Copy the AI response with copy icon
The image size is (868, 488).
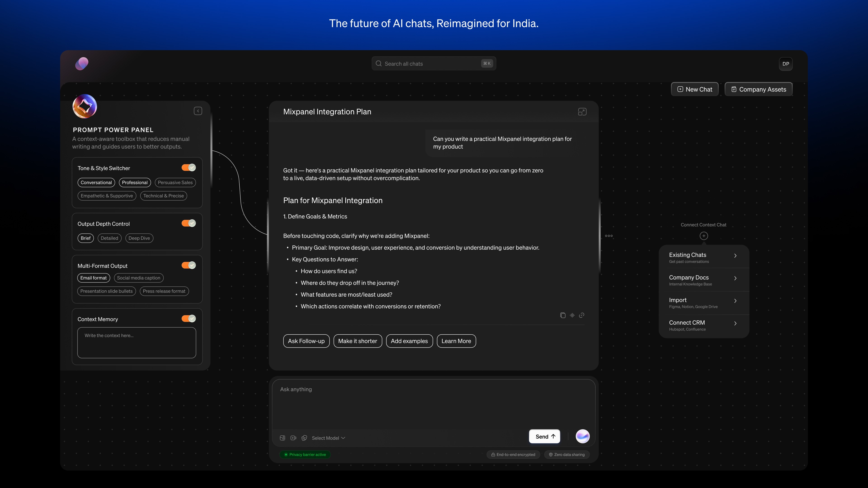click(563, 315)
